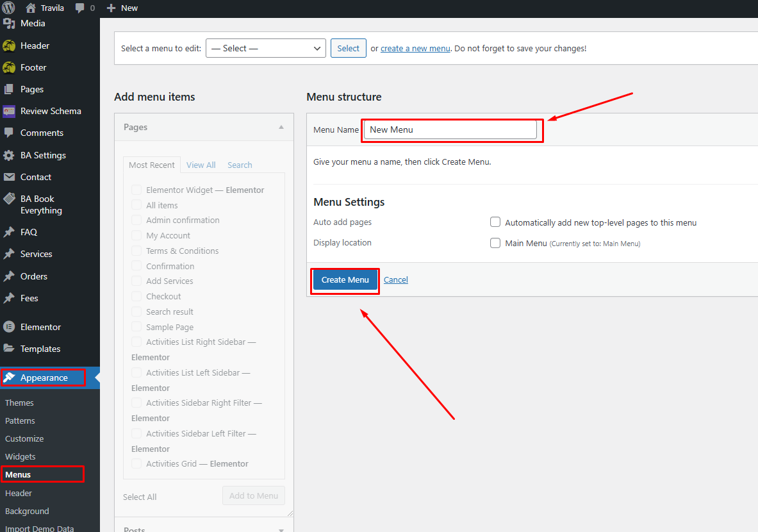
Task: Click the create a new menu link
Action: pos(415,48)
